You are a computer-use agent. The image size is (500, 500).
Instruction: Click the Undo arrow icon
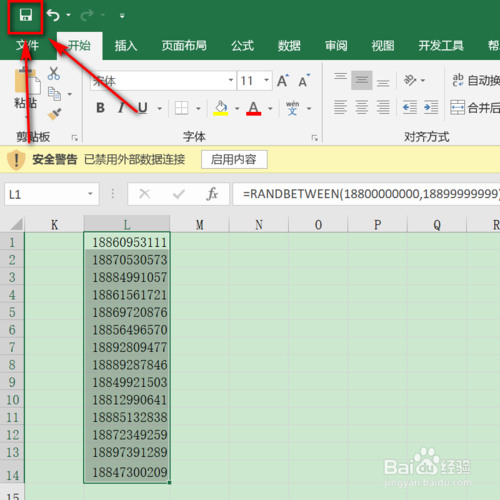pos(53,15)
